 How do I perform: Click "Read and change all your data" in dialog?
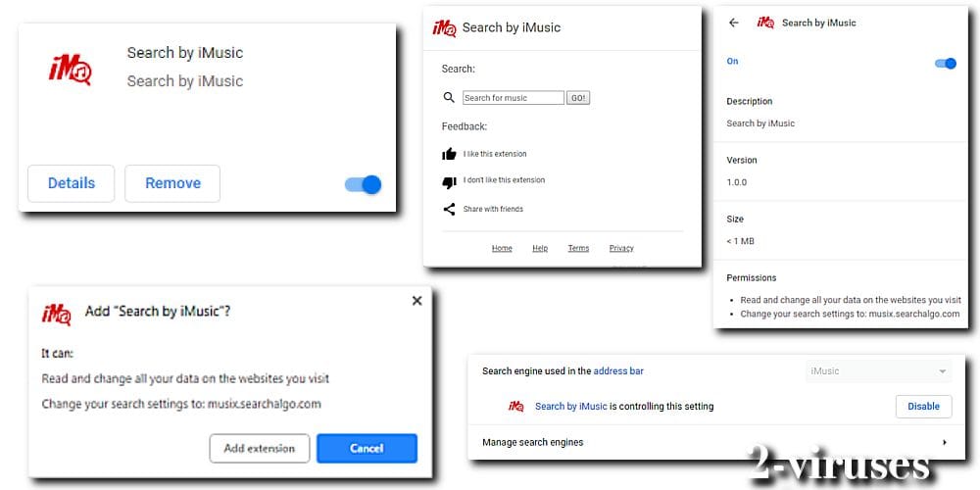point(185,378)
